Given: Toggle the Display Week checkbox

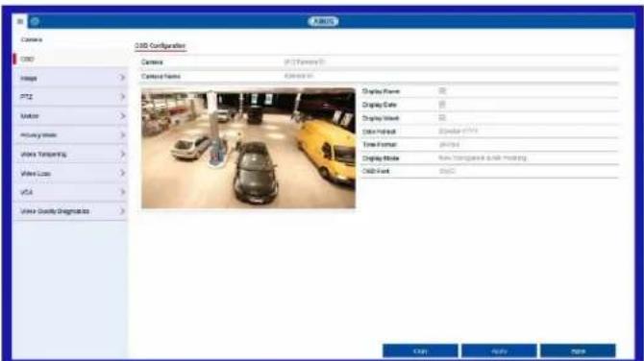Looking at the screenshot, I should pos(442,118).
